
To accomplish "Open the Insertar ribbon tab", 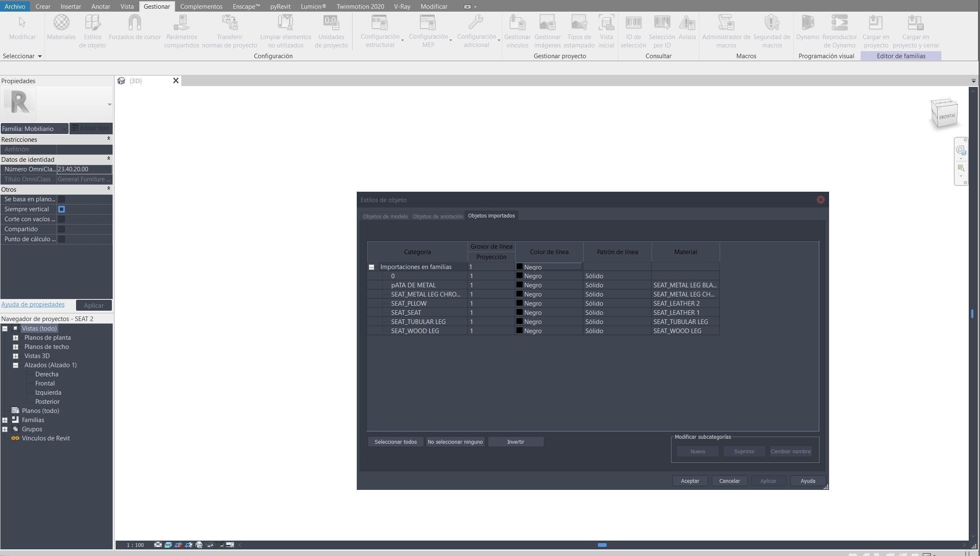I will coord(71,6).
